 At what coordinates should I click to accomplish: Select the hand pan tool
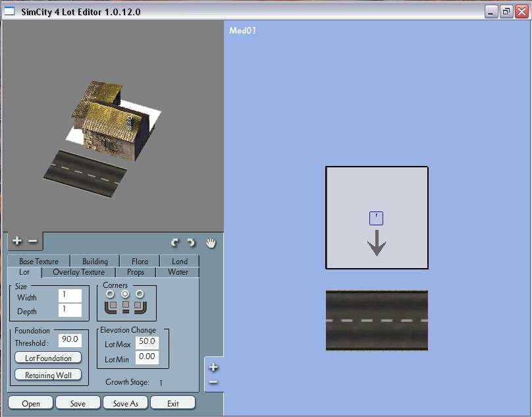[211, 243]
